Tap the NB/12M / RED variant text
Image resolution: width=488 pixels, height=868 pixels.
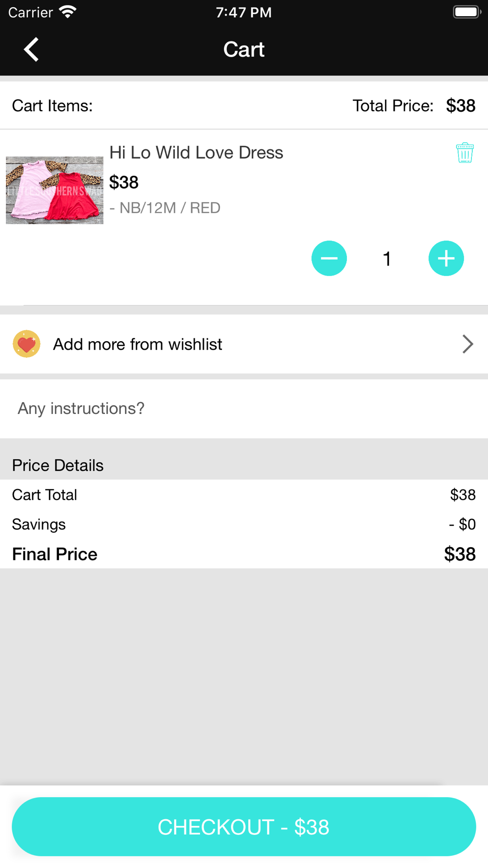[x=165, y=208]
